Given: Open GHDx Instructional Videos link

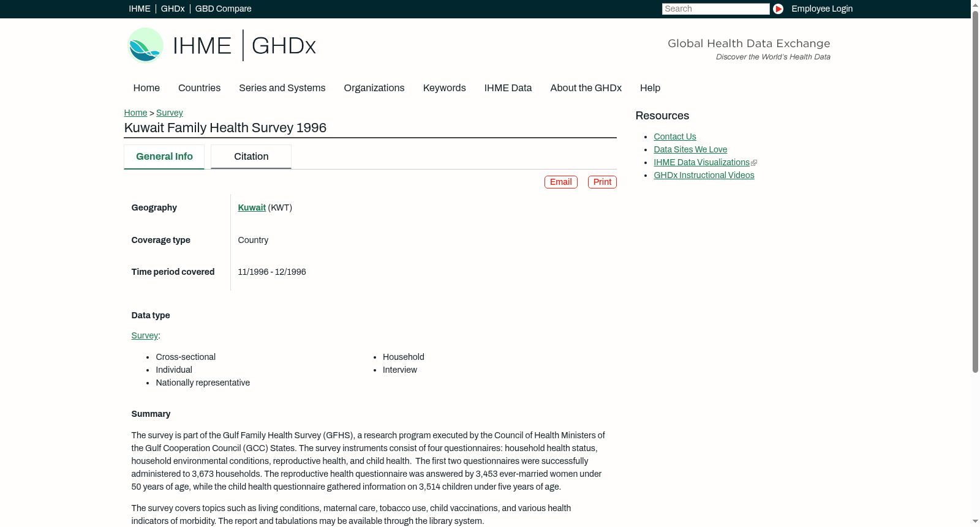Looking at the screenshot, I should click(x=704, y=176).
